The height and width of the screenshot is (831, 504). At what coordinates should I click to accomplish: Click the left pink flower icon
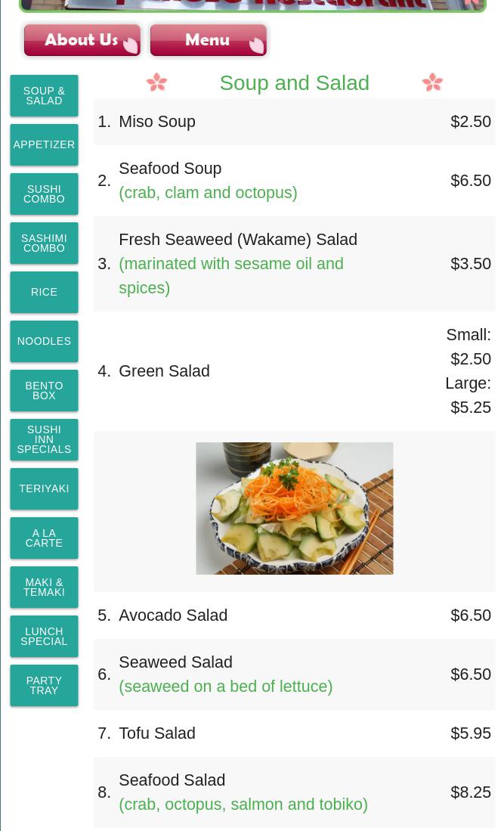pyautogui.click(x=156, y=82)
